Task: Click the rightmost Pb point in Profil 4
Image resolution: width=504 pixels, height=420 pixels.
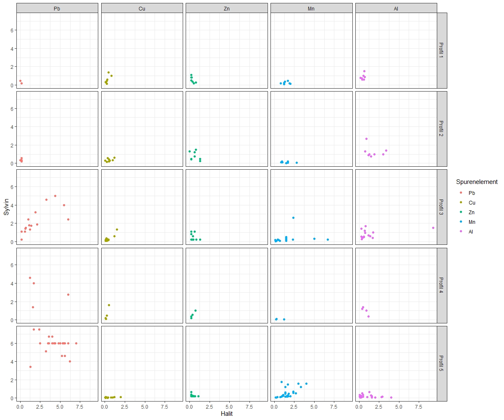Action: pyautogui.click(x=68, y=294)
